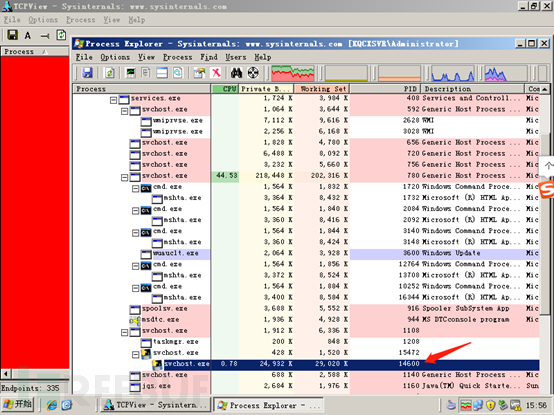The width and height of the screenshot is (554, 415).
Task: Click the Refresh icon in Process Explorer toolbar
Action: [110, 73]
